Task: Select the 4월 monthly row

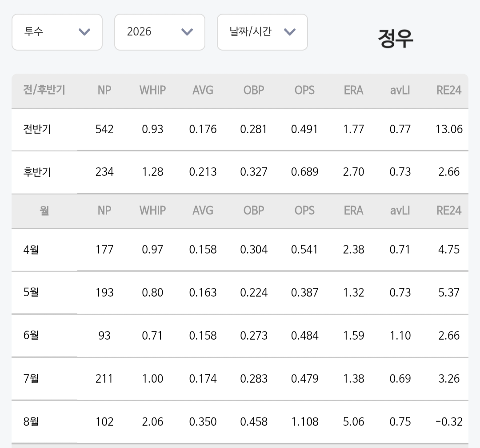Action: tap(240, 250)
